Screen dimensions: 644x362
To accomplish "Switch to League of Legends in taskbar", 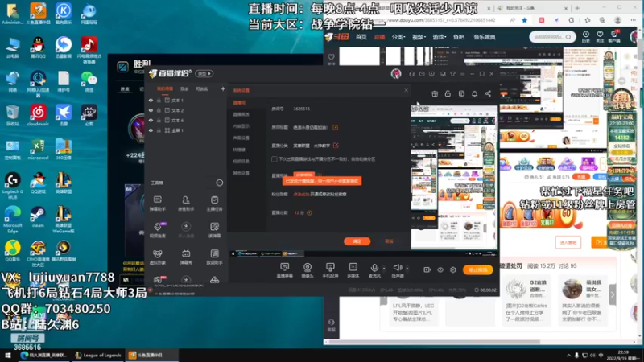I will (98, 356).
